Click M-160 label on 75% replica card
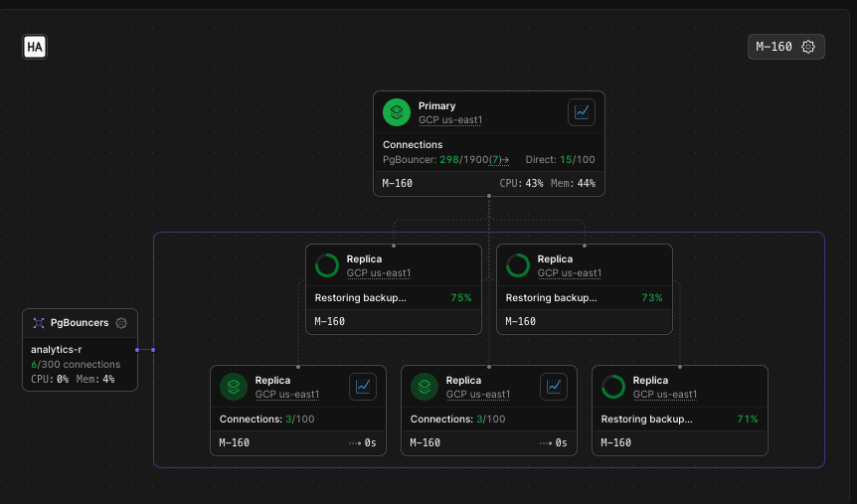The height and width of the screenshot is (504, 857). 329,321
